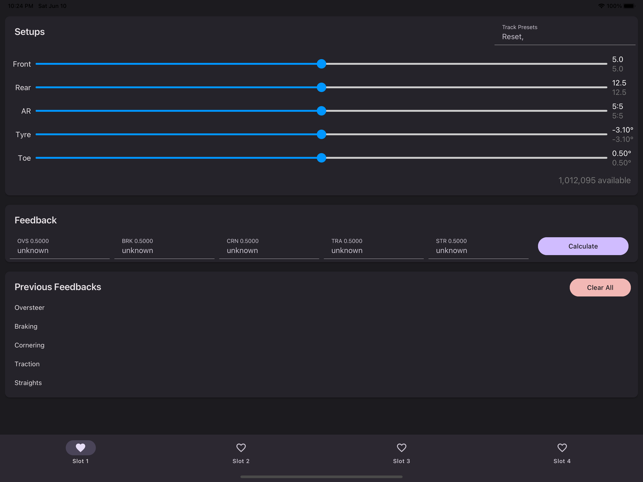Image resolution: width=643 pixels, height=482 pixels.
Task: Click the Traction row label
Action: tap(27, 364)
